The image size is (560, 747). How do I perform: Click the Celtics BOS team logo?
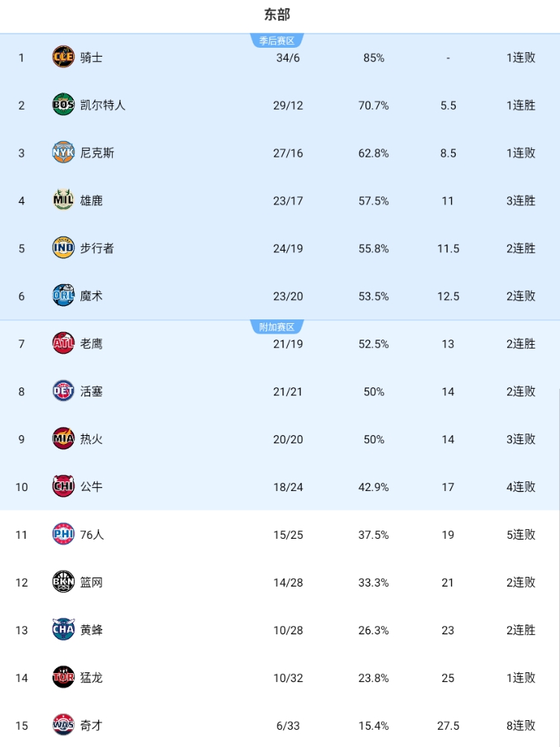coord(63,105)
